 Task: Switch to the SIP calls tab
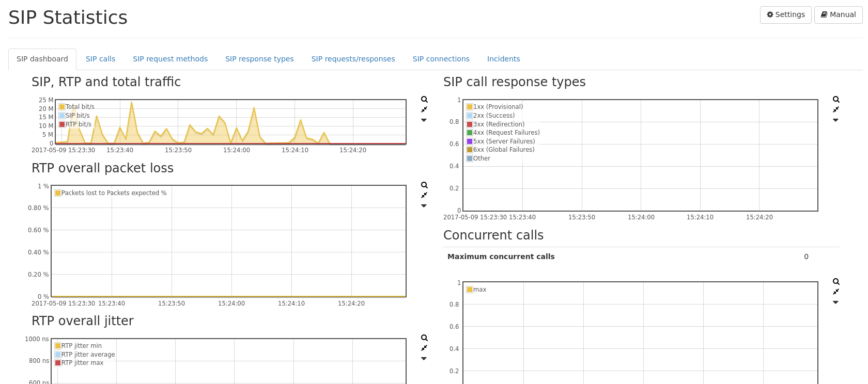tap(100, 59)
